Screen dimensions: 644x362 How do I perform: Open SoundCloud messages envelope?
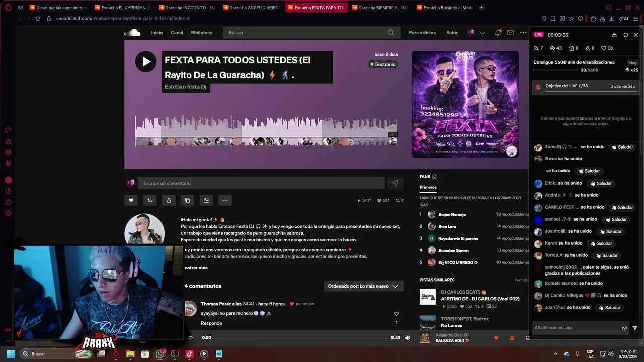pyautogui.click(x=510, y=33)
